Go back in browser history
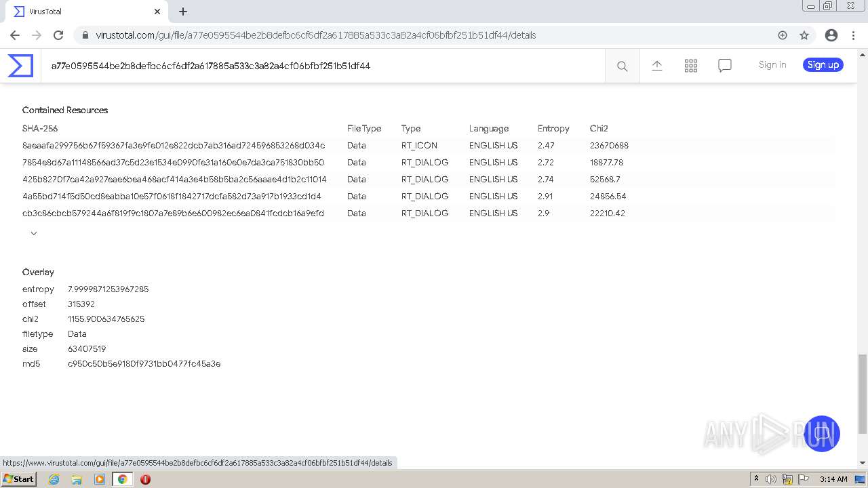 [15, 35]
